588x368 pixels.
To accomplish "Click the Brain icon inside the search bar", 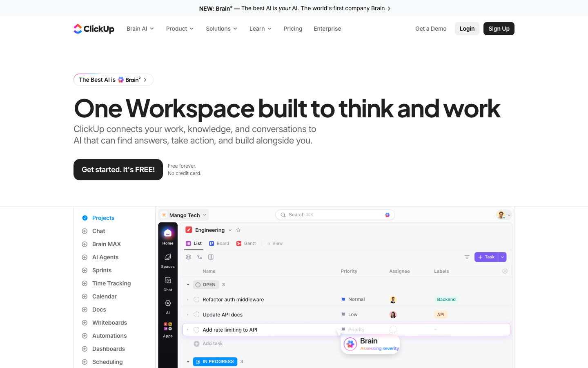I will click(387, 215).
